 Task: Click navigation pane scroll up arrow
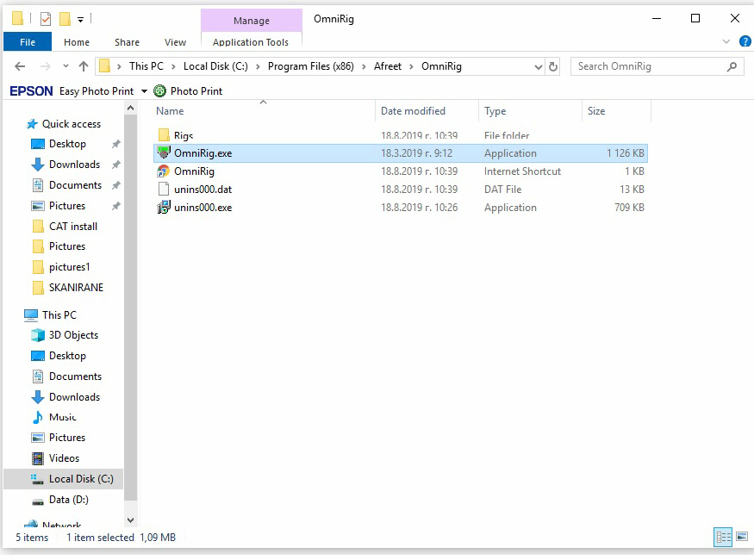130,109
